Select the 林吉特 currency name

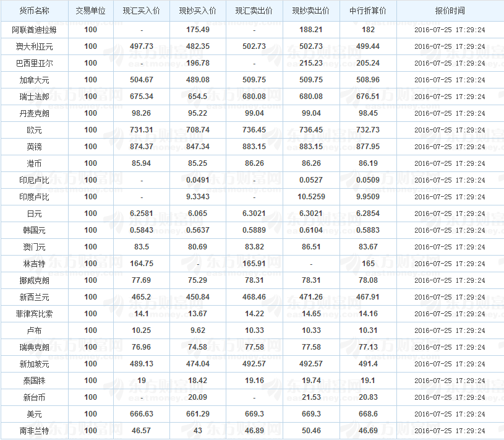35,264
